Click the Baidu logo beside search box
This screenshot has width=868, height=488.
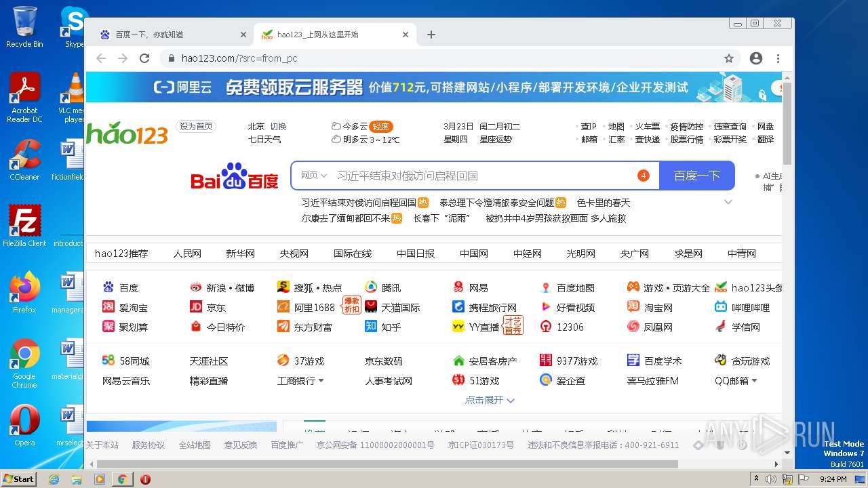tap(235, 176)
